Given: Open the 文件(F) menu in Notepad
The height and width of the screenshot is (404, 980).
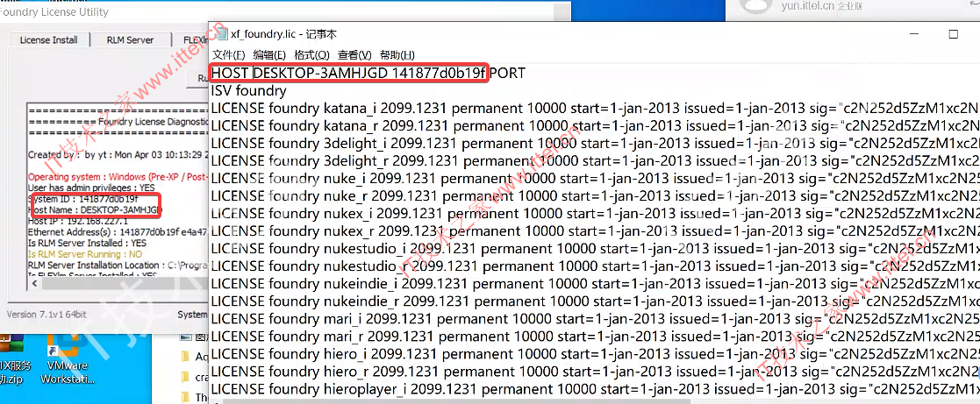Looking at the screenshot, I should [229, 55].
